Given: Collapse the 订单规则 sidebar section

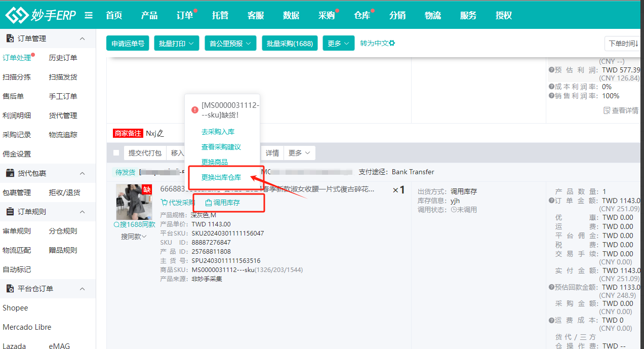Looking at the screenshot, I should tap(83, 212).
